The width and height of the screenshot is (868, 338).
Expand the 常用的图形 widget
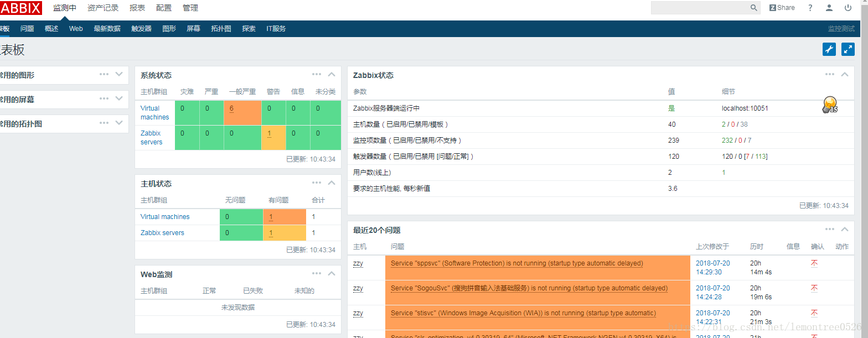point(119,74)
